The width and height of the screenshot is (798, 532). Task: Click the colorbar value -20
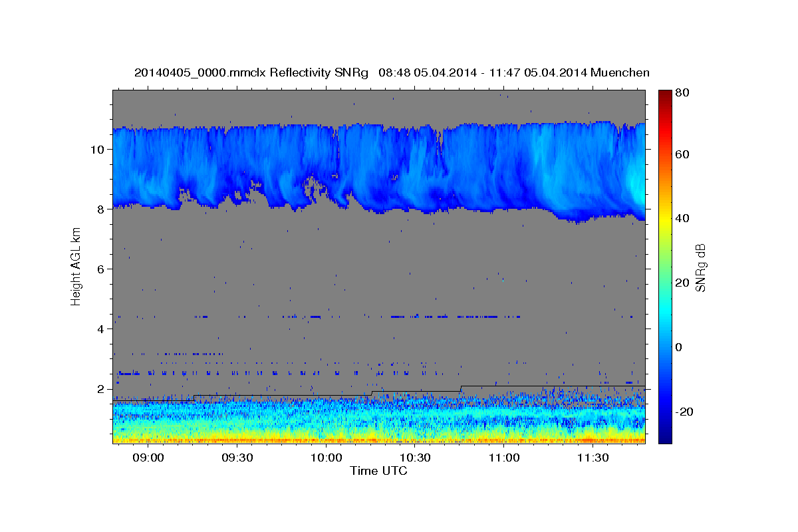click(684, 412)
